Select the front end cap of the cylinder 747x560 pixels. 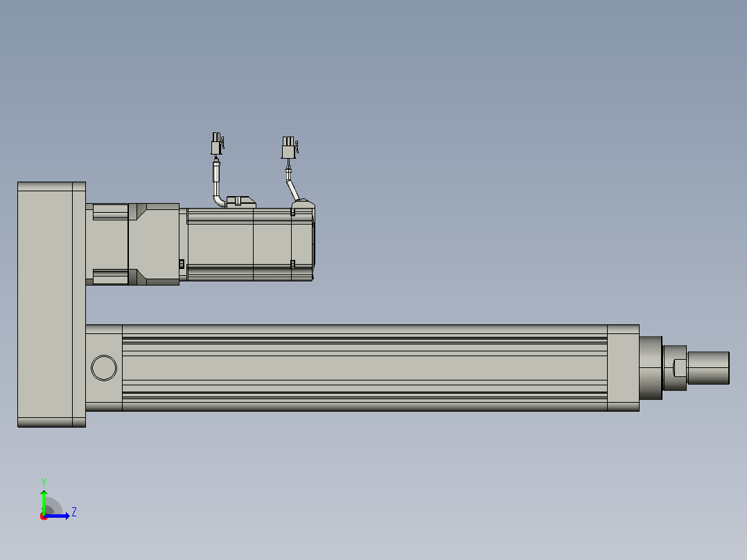[623, 368]
